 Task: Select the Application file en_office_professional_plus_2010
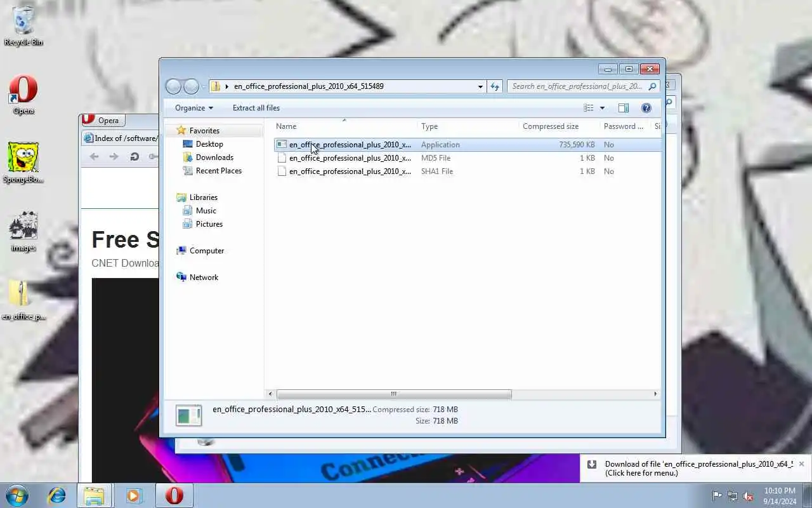click(467, 145)
